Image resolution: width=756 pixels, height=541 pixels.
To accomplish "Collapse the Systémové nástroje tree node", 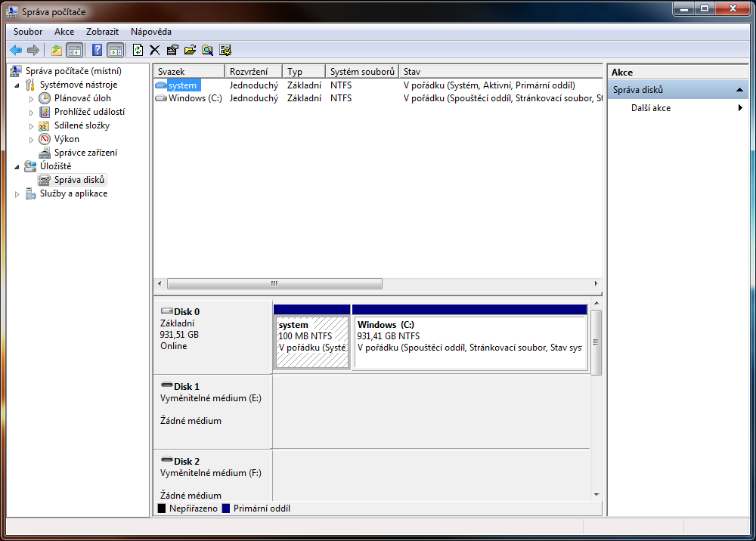I will tap(17, 85).
